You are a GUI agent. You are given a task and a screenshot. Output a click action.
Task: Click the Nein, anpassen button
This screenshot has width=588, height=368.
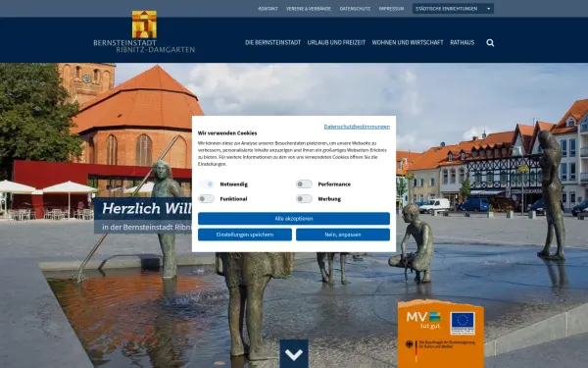[343, 235]
